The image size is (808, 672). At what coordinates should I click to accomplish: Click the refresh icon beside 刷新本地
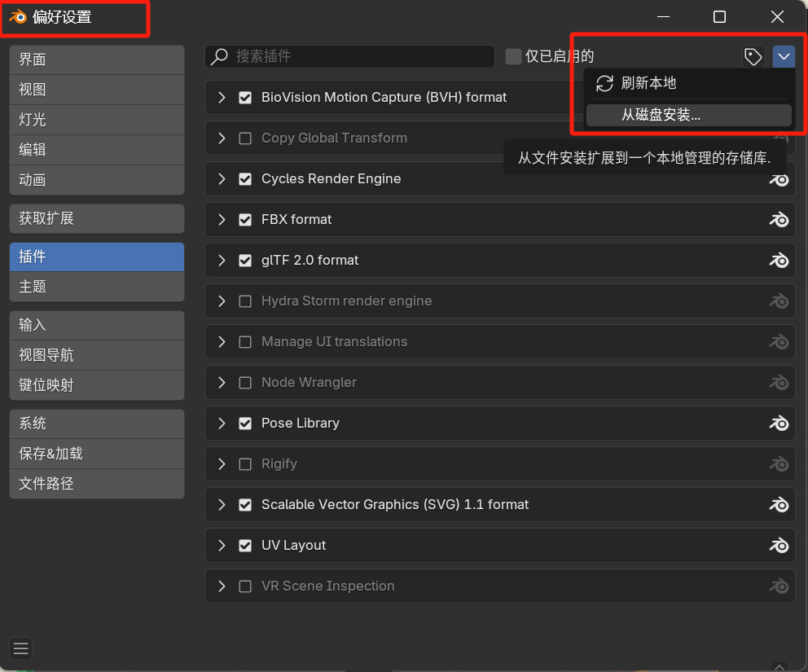tap(604, 83)
